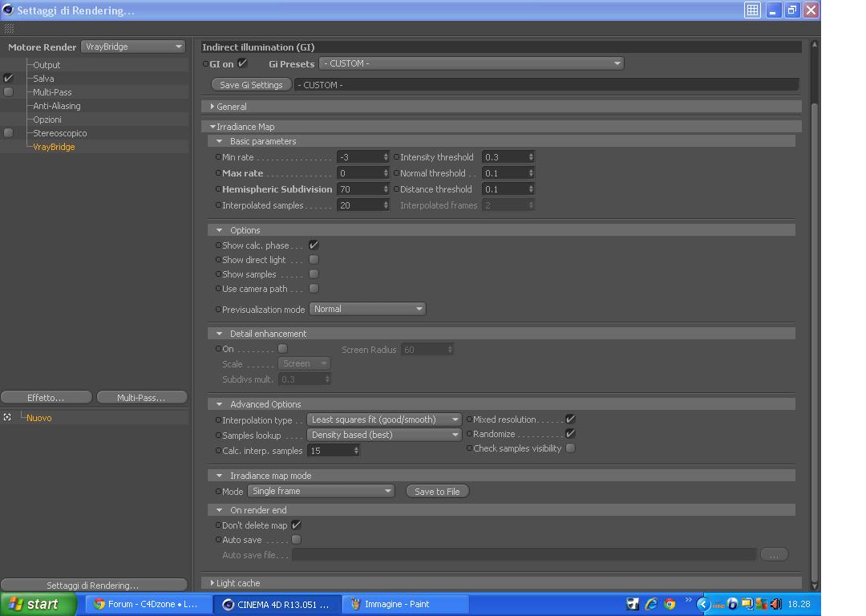Open Chrome icon in system tray
Image resolution: width=866 pixels, height=616 pixels.
670,604
